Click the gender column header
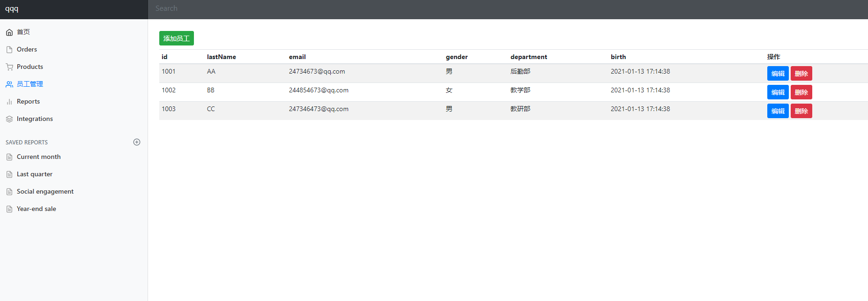This screenshot has height=301, width=868. pyautogui.click(x=457, y=57)
